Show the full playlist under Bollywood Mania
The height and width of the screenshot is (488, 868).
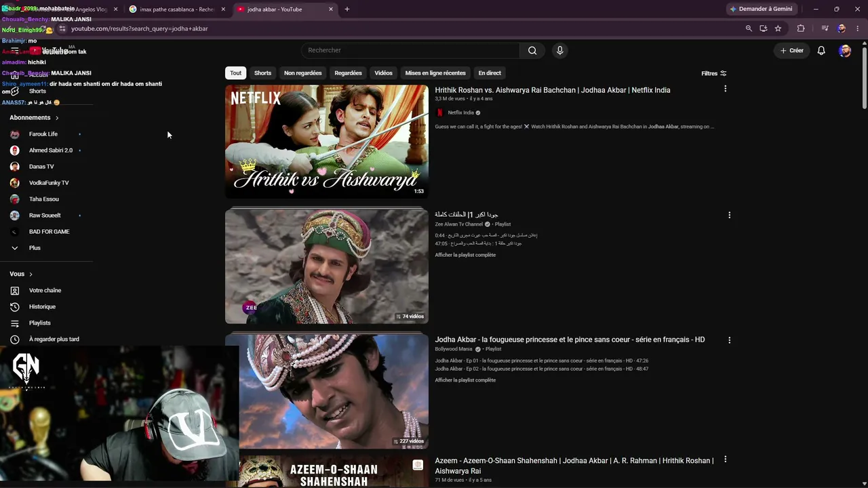coord(465,380)
